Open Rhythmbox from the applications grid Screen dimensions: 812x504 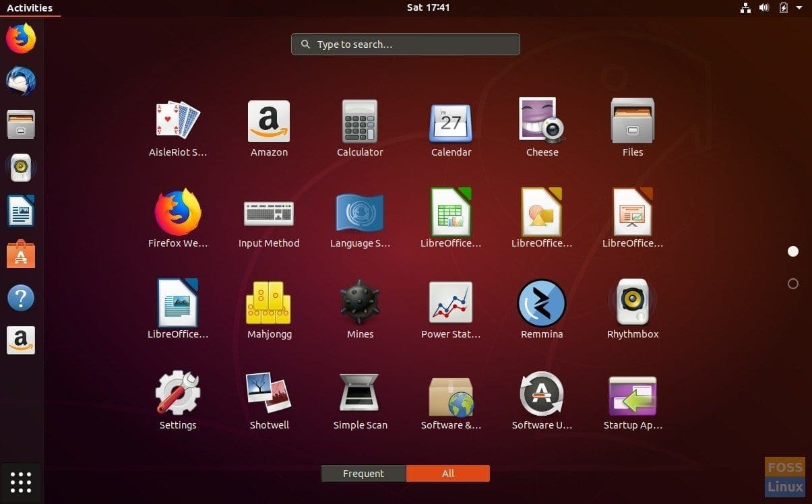tap(633, 303)
